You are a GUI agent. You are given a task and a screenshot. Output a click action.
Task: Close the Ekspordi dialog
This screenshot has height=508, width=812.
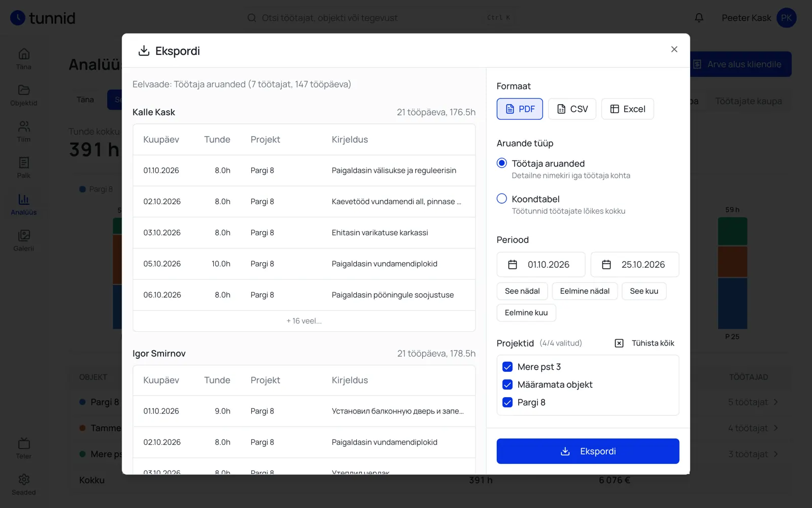click(x=674, y=49)
